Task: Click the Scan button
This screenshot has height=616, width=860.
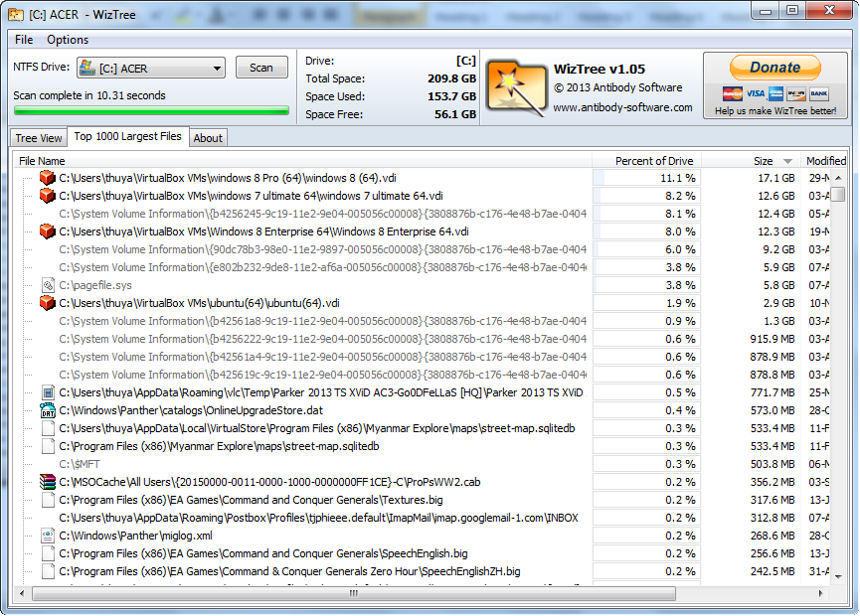Action: point(261,68)
